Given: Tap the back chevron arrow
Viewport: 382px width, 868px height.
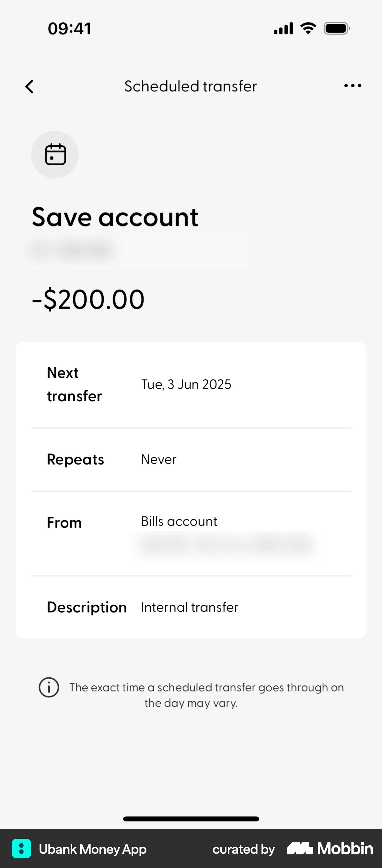Looking at the screenshot, I should (x=29, y=87).
